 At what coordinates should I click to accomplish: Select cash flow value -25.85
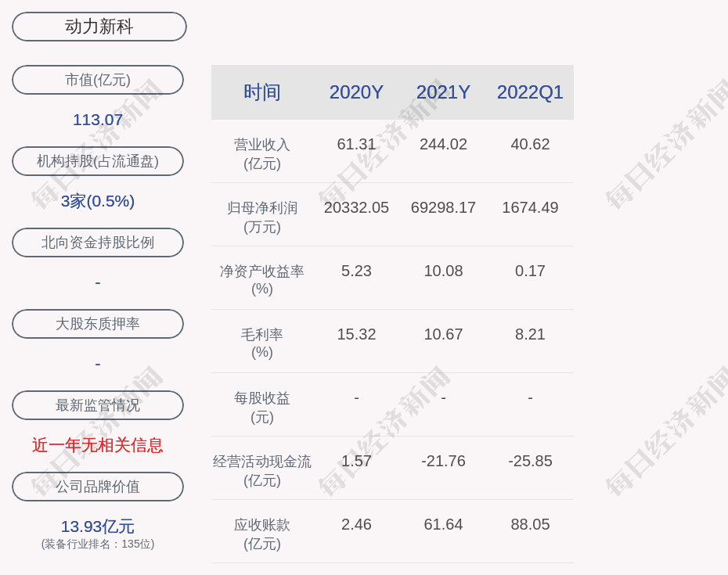[530, 461]
